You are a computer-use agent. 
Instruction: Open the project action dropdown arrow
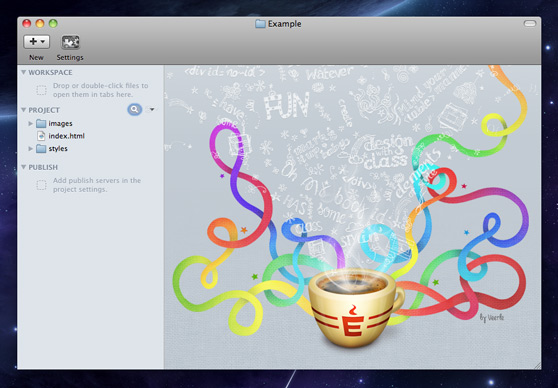[152, 109]
